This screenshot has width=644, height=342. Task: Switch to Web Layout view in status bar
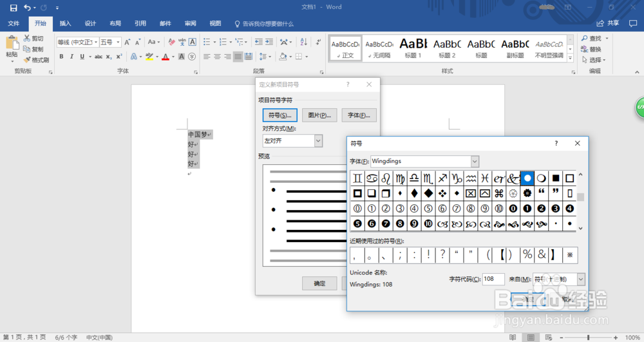549,337
